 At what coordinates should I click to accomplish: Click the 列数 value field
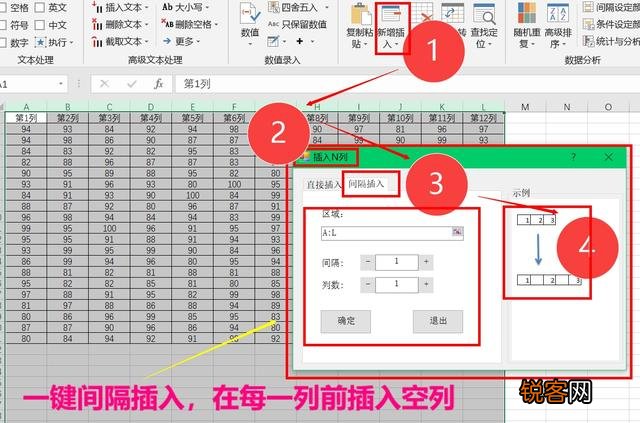point(397,285)
